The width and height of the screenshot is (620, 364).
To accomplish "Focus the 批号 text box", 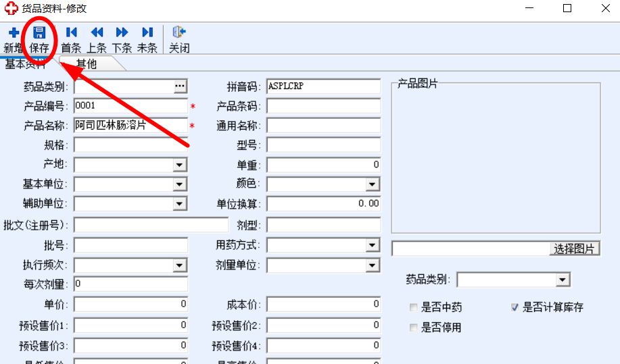I will [130, 245].
